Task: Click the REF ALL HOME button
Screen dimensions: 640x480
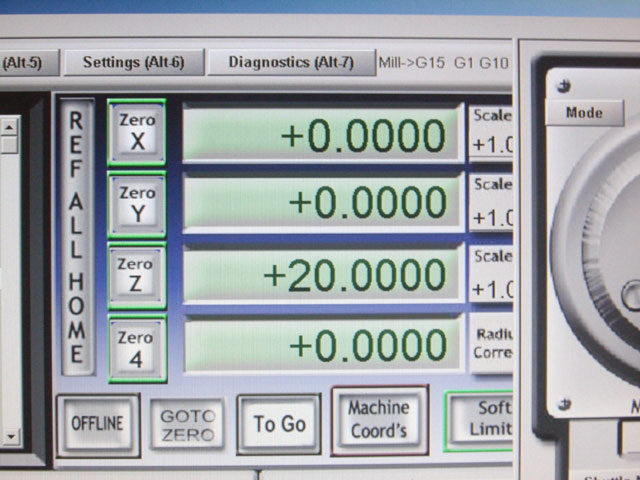Action: pyautogui.click(x=77, y=236)
